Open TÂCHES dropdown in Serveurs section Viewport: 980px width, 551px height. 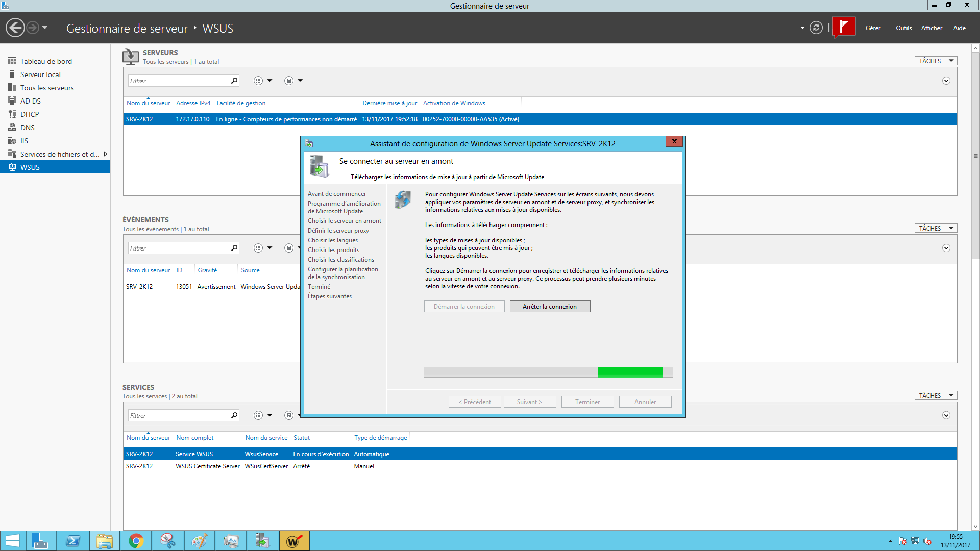[x=936, y=61]
